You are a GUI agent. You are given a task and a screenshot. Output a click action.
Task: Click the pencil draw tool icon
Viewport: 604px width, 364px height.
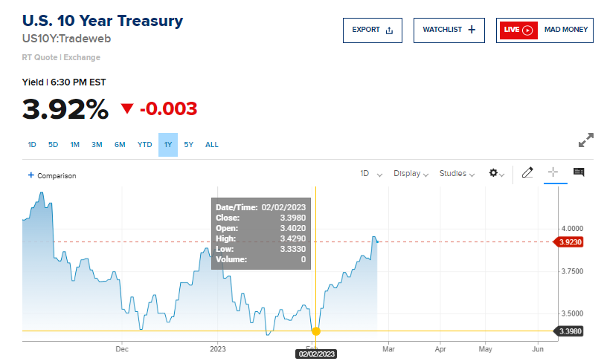(x=527, y=172)
